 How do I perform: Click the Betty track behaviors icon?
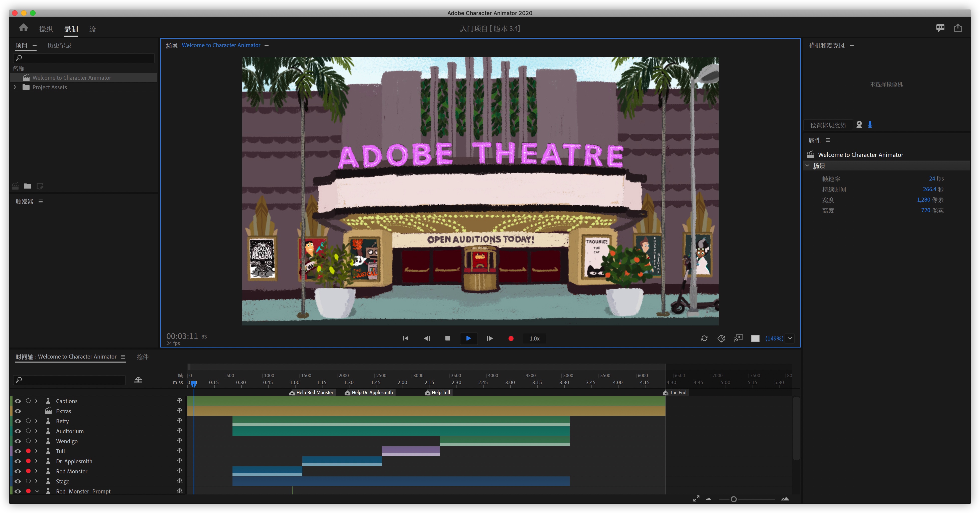[180, 421]
